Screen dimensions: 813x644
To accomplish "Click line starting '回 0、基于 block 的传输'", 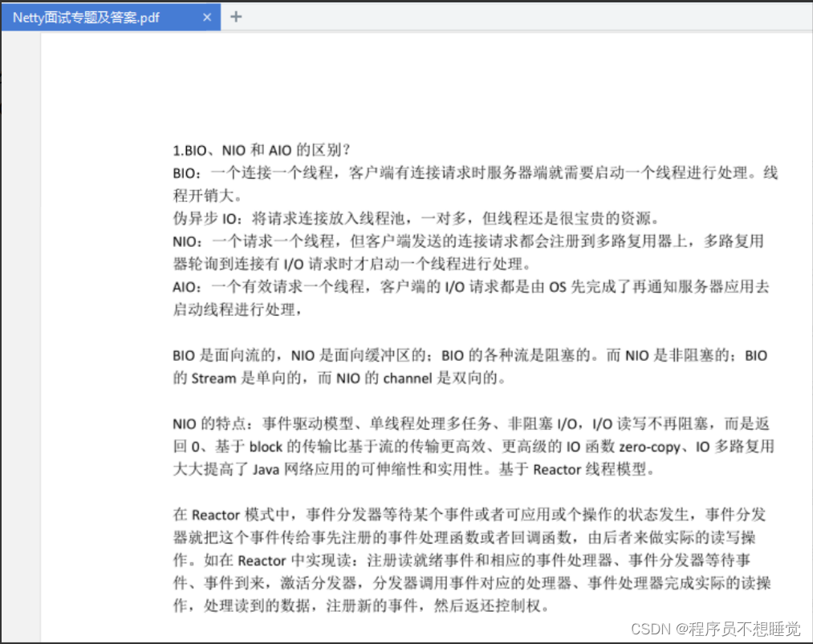I will point(474,447).
